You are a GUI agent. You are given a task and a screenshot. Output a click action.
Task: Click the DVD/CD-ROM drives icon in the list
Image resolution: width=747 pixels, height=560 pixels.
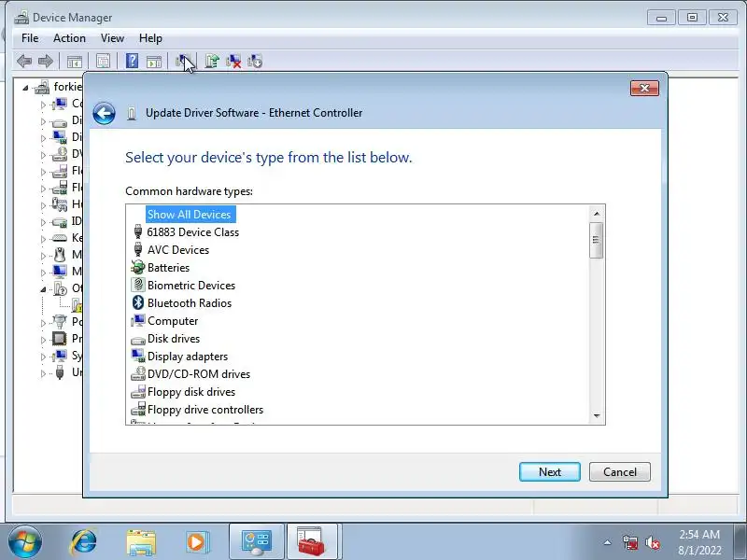point(137,374)
